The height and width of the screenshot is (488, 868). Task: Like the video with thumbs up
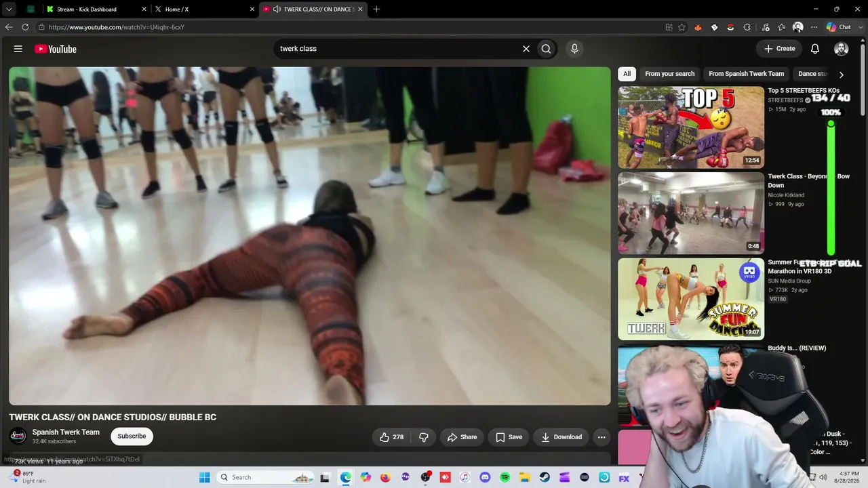click(x=392, y=437)
